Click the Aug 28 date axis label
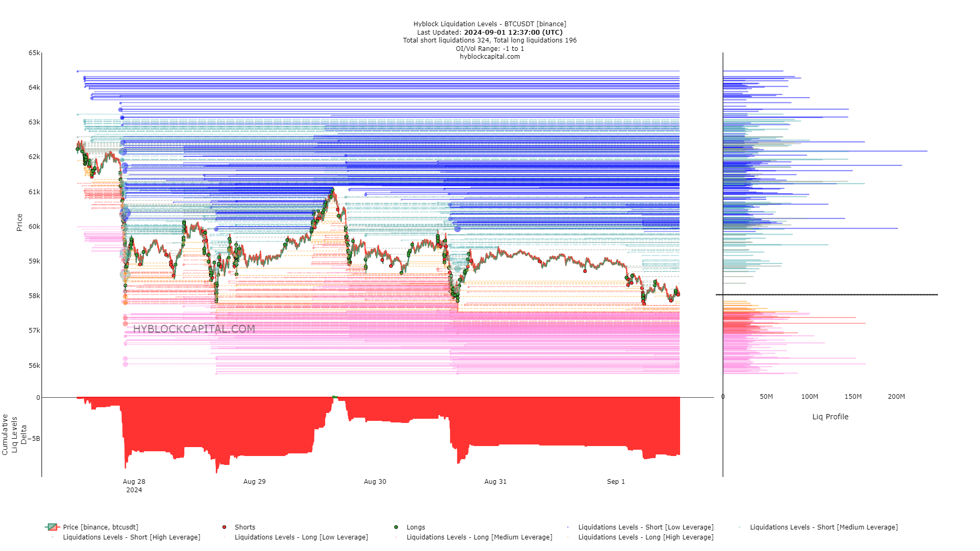This screenshot has width=980, height=551. pyautogui.click(x=134, y=482)
